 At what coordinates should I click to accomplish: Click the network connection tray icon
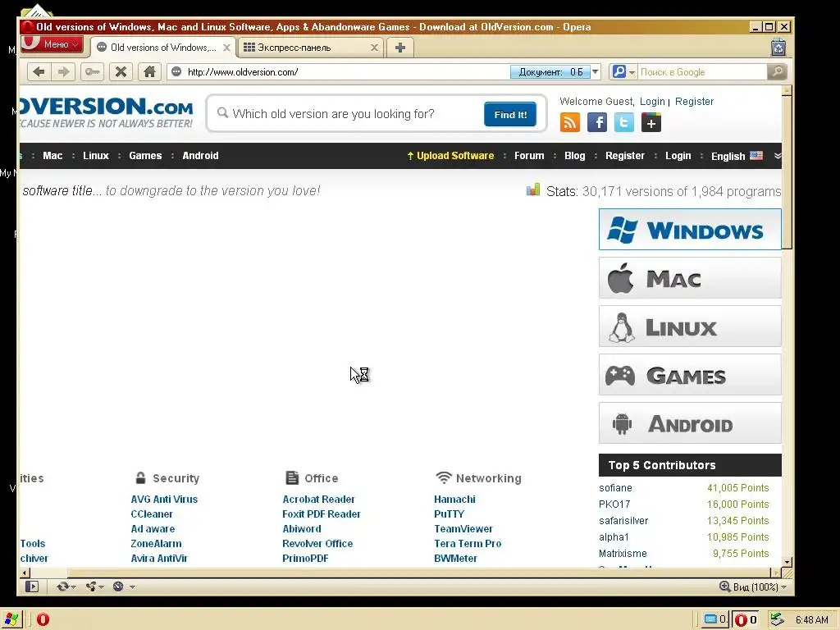(x=777, y=619)
